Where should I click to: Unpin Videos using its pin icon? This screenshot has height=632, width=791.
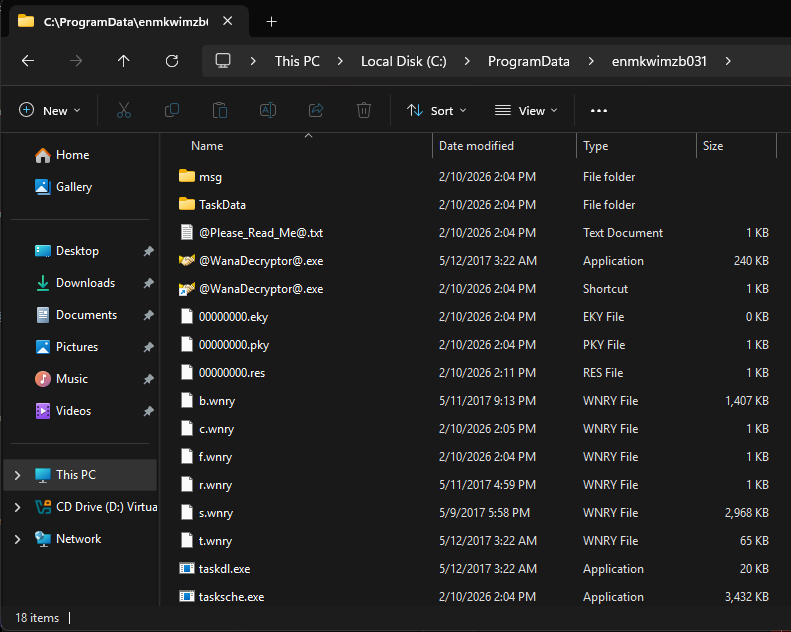click(148, 411)
